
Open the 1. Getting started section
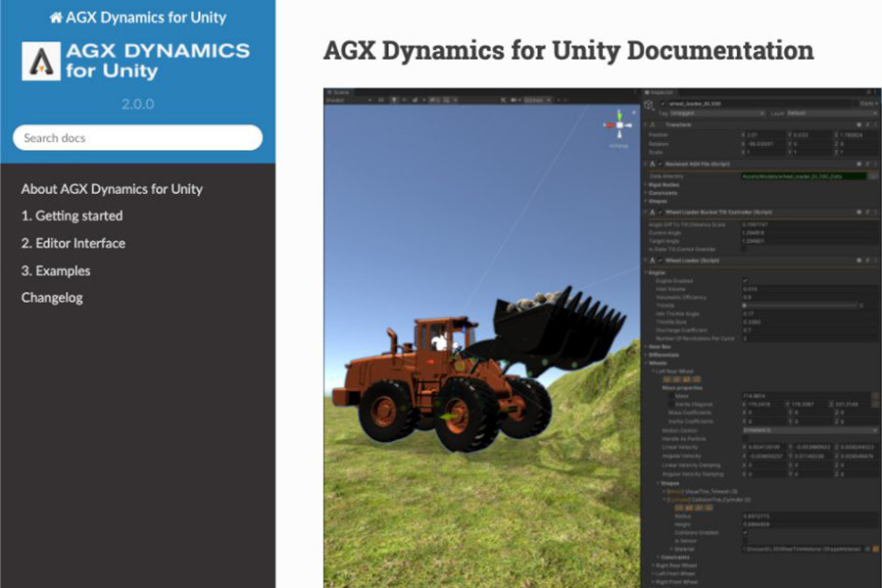point(72,216)
